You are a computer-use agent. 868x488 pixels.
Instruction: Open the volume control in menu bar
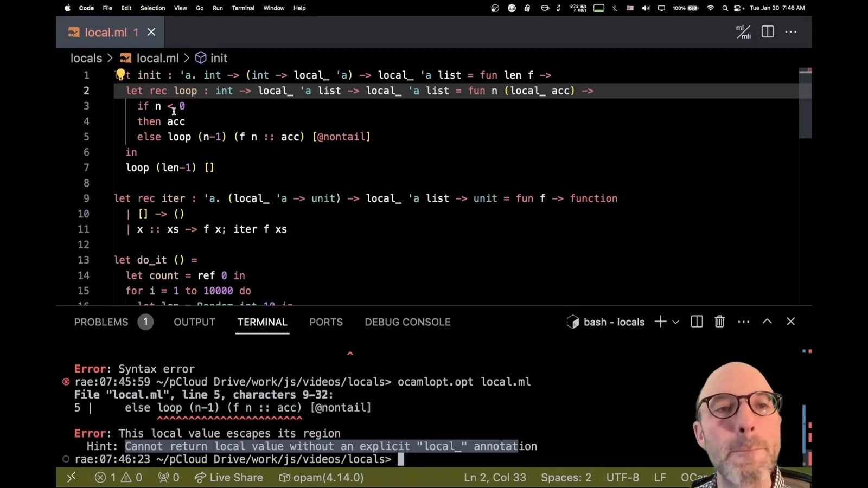point(646,8)
